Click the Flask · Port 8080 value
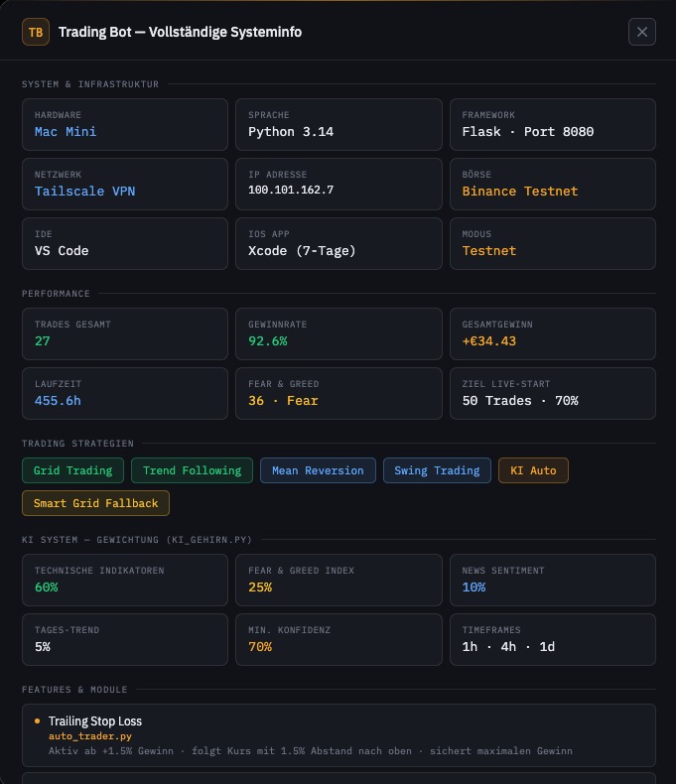This screenshot has height=784, width=676. [x=528, y=132]
